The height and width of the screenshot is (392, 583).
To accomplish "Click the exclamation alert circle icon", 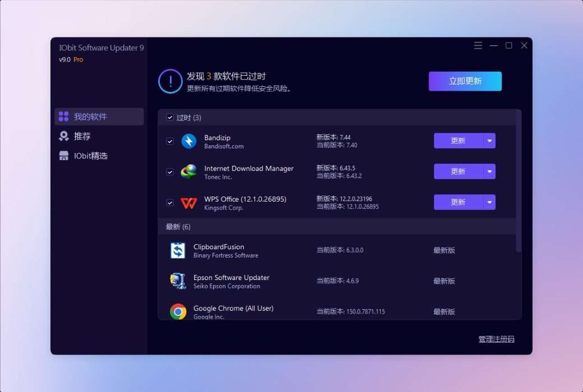I will (170, 81).
